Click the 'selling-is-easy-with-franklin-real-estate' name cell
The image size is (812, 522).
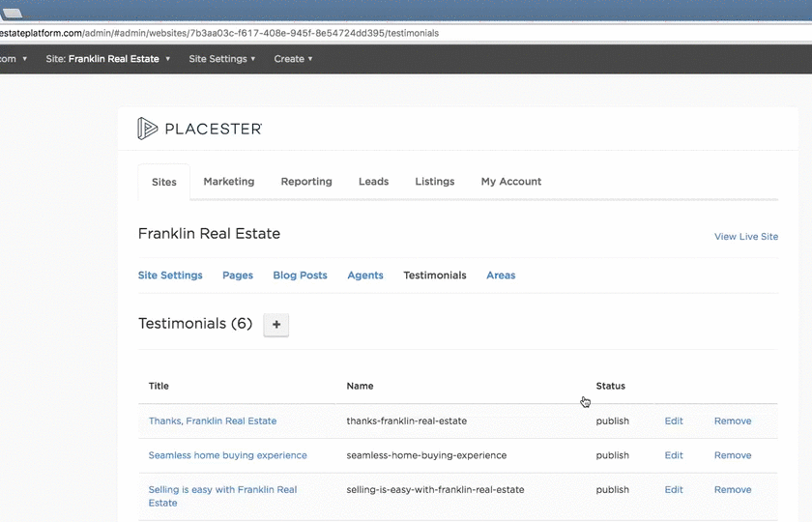(435, 489)
